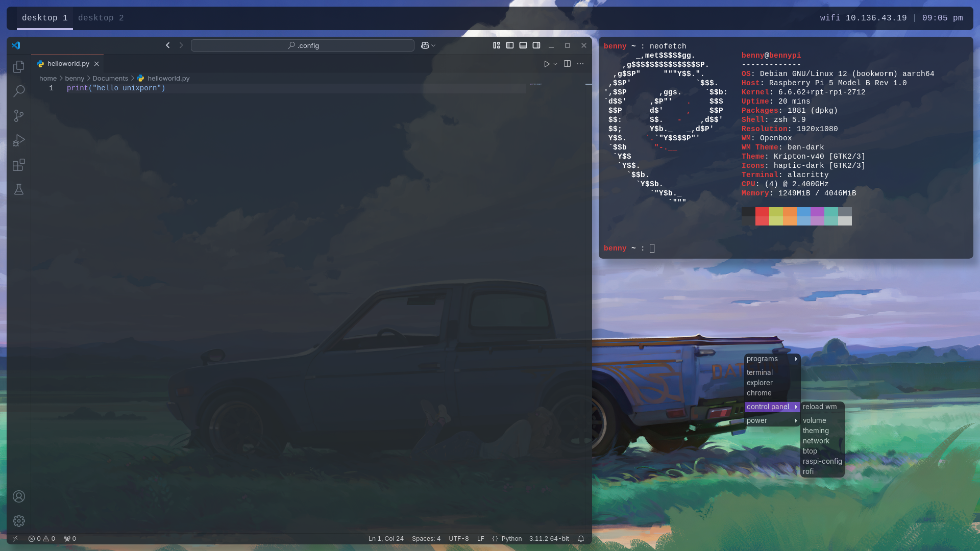Click the .config command center search box
Screen dimensions: 980x551
click(x=303, y=45)
